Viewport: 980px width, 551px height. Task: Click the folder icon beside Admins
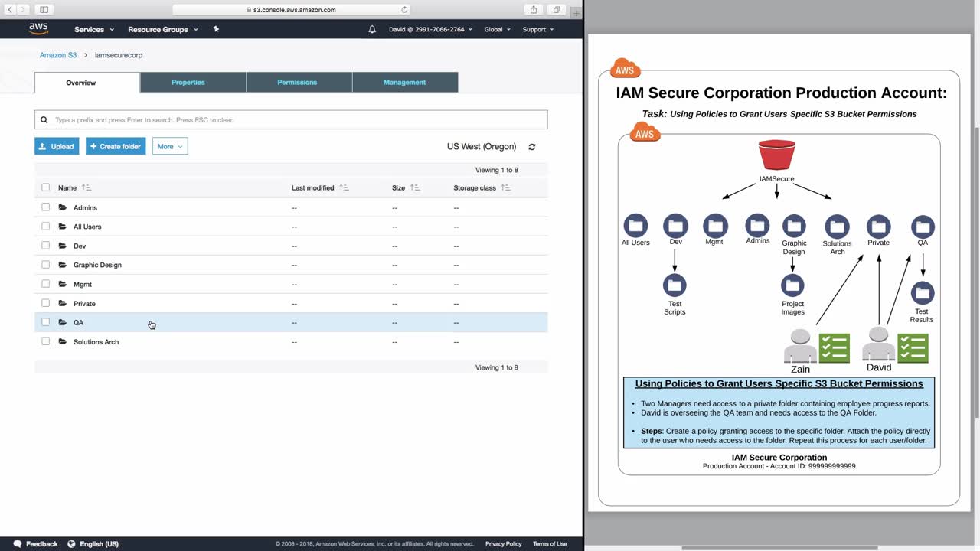(x=63, y=207)
